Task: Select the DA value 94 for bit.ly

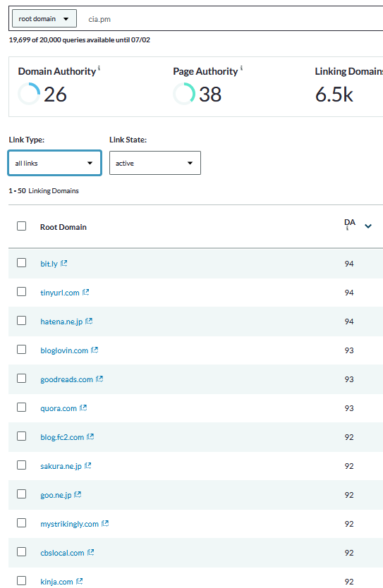Action: click(349, 264)
